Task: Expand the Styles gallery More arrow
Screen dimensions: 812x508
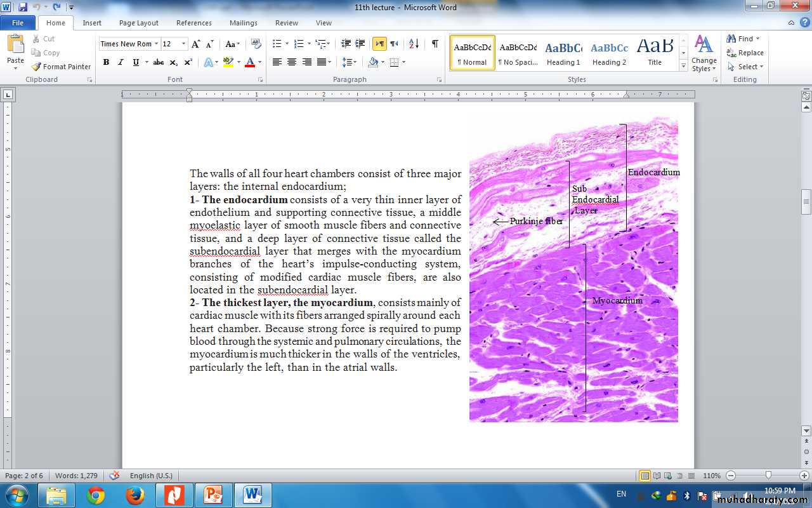Action: (683, 66)
